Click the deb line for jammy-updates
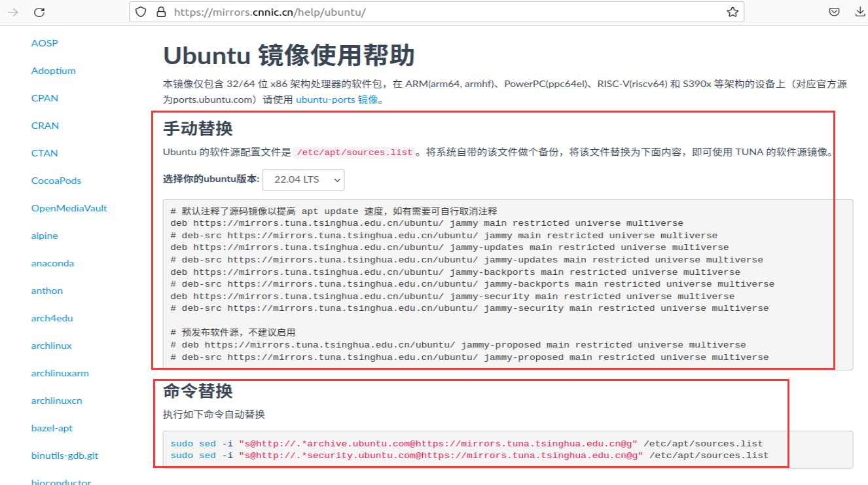Viewport: 868px width, 485px height. click(x=450, y=247)
